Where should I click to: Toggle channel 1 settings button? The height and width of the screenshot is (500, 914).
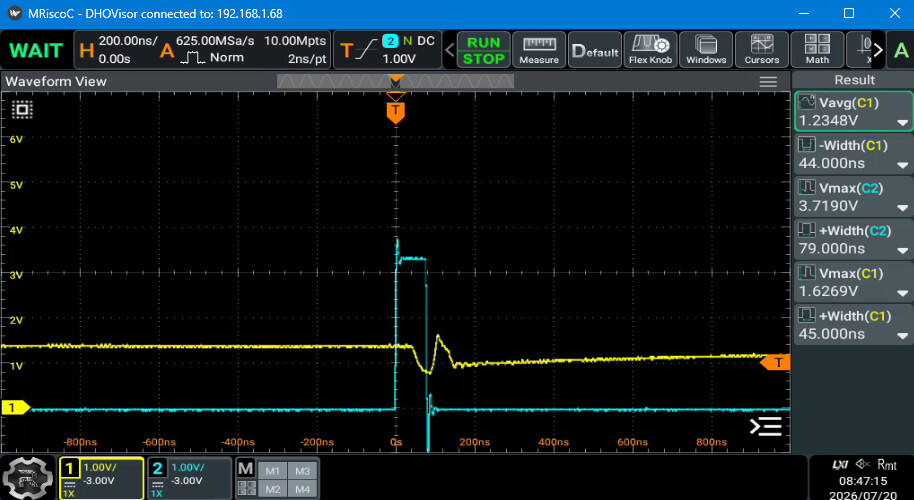tap(101, 478)
